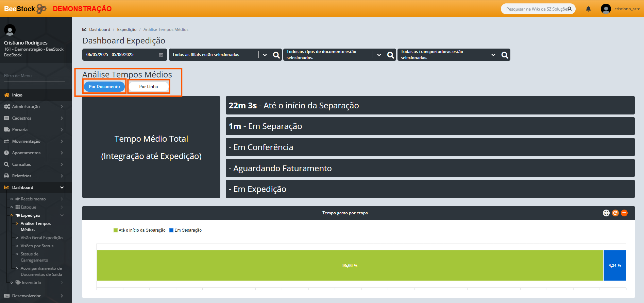Open the tipos de documento dropdown
Screen dimensions: 644x303
379,55
